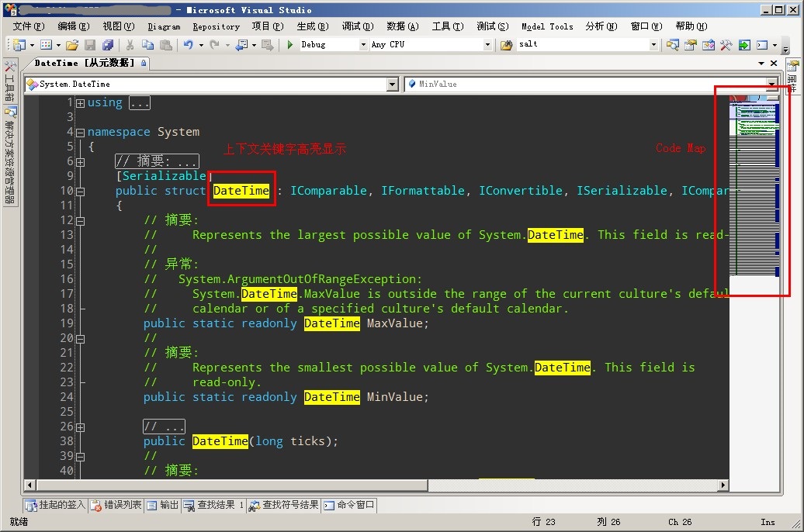
Task: Open the System.DateTime type dropdown
Action: 393,84
